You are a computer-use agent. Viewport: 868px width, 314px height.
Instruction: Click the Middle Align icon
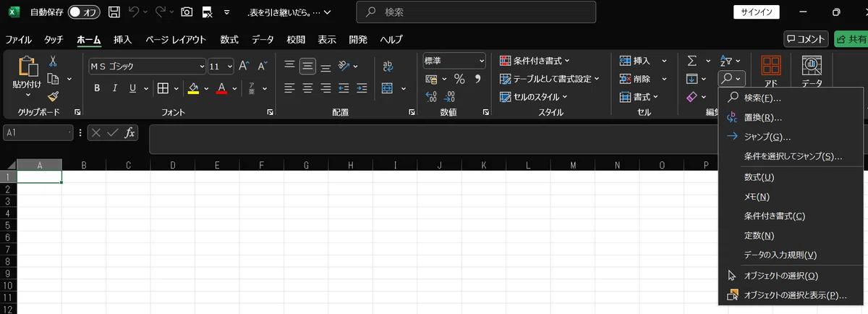coord(307,66)
